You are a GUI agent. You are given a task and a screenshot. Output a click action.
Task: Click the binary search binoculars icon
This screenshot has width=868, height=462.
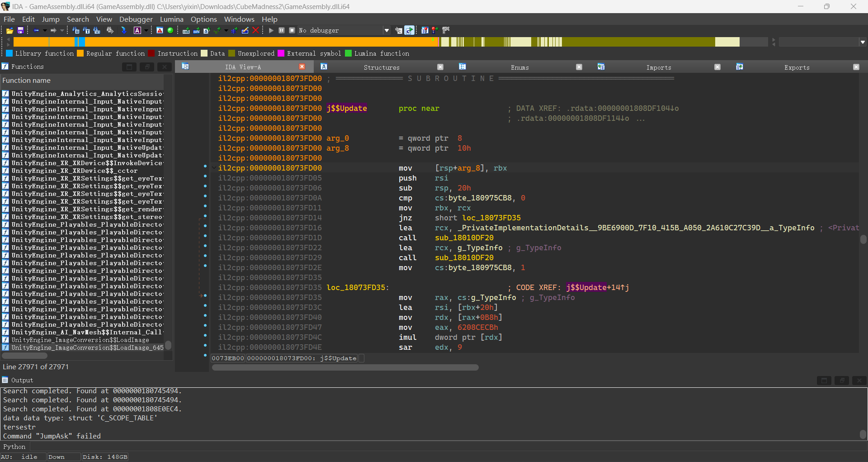pos(96,30)
